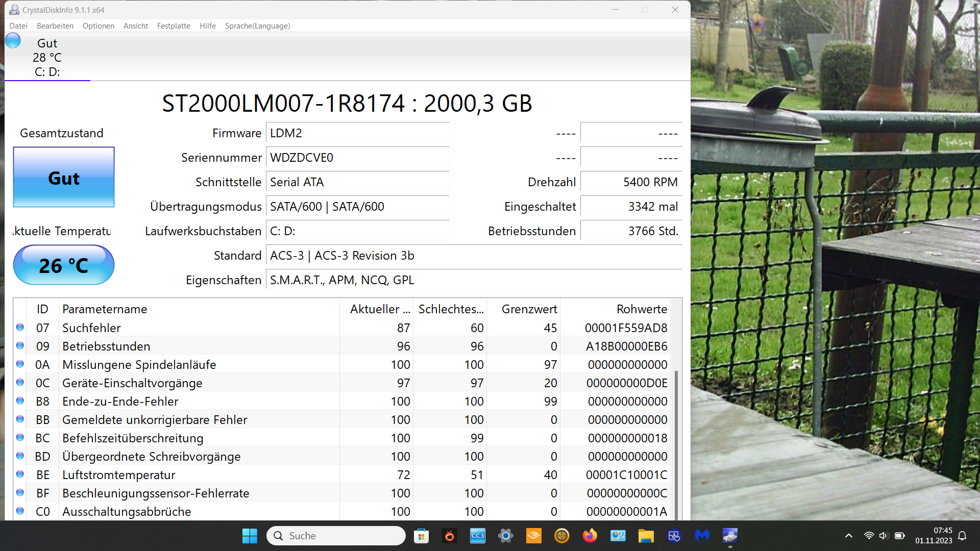Click the 26 °C temperature indicator
This screenshot has width=980, height=551.
click(64, 265)
